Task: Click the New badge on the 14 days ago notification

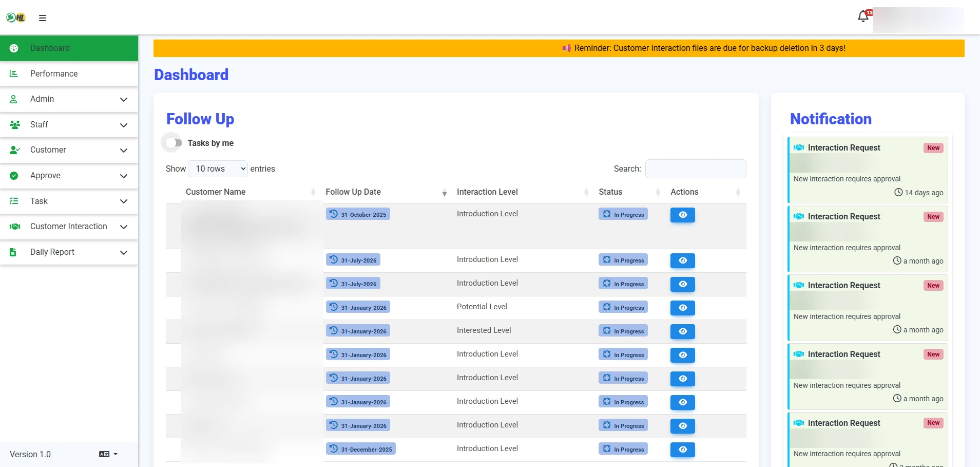Action: (933, 148)
